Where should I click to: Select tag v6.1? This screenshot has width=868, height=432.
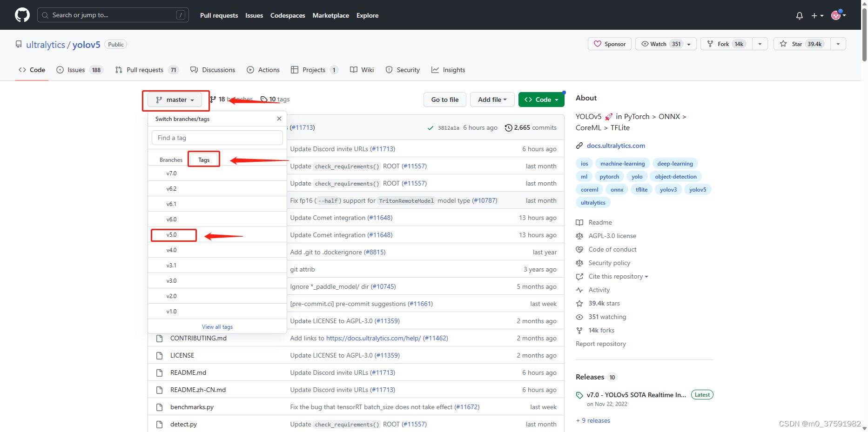pyautogui.click(x=217, y=204)
